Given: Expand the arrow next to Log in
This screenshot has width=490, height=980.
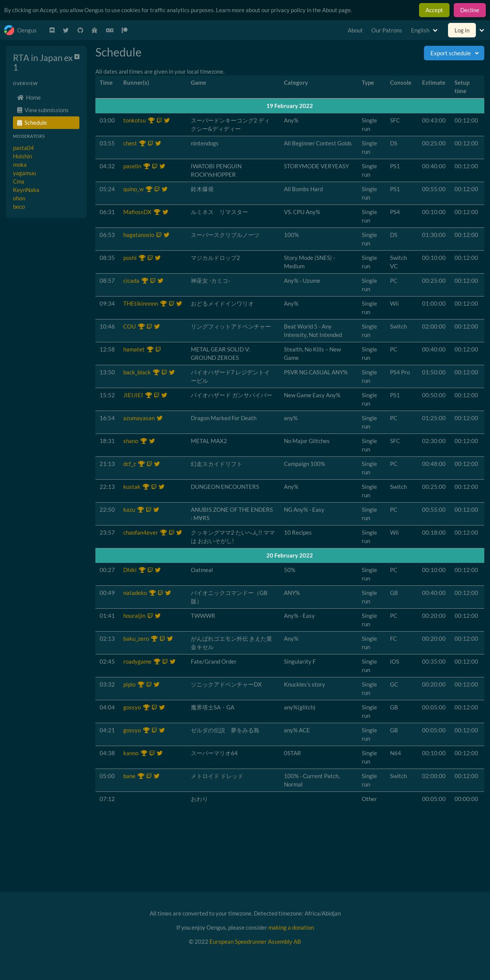Looking at the screenshot, I should 482,31.
